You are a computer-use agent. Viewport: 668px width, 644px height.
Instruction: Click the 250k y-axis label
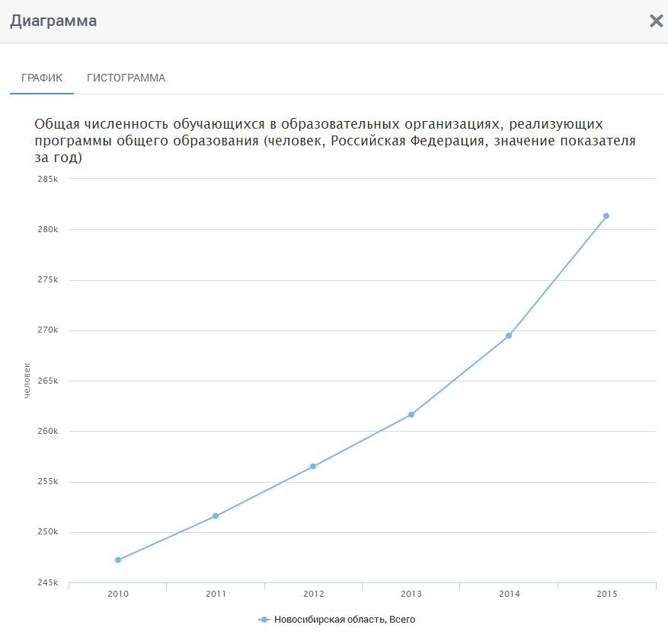pyautogui.click(x=48, y=531)
